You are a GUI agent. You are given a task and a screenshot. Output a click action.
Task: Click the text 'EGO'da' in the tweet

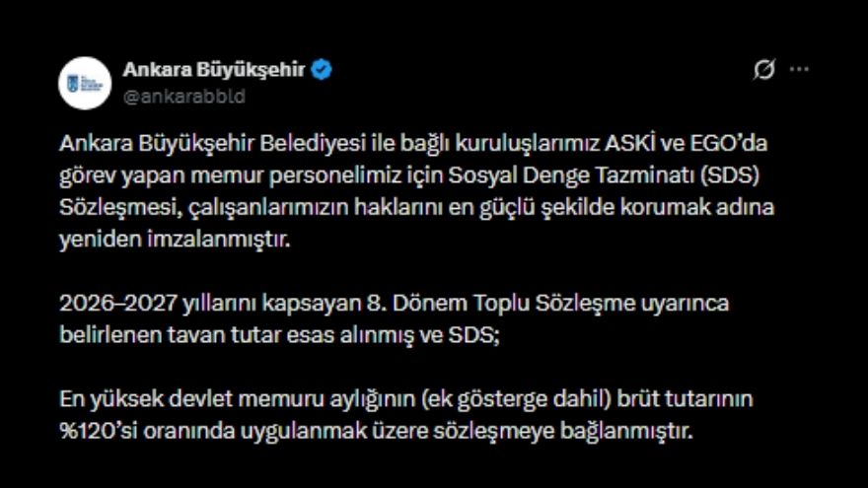[x=728, y=143]
